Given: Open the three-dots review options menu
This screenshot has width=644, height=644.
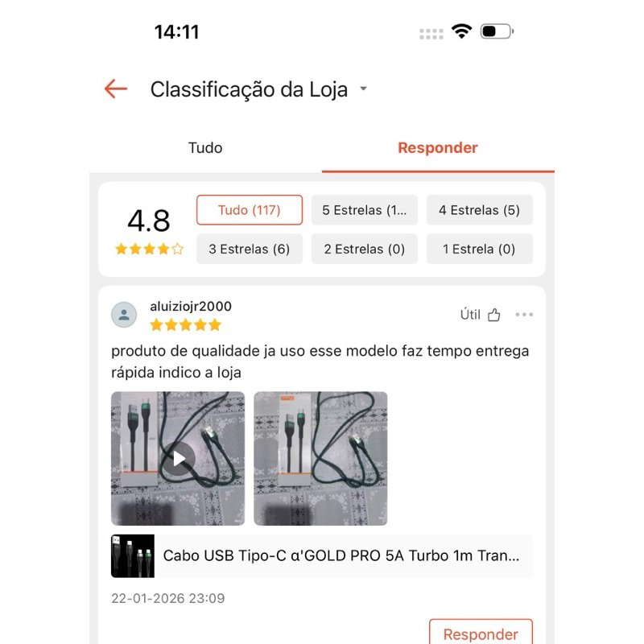Looking at the screenshot, I should [524, 315].
